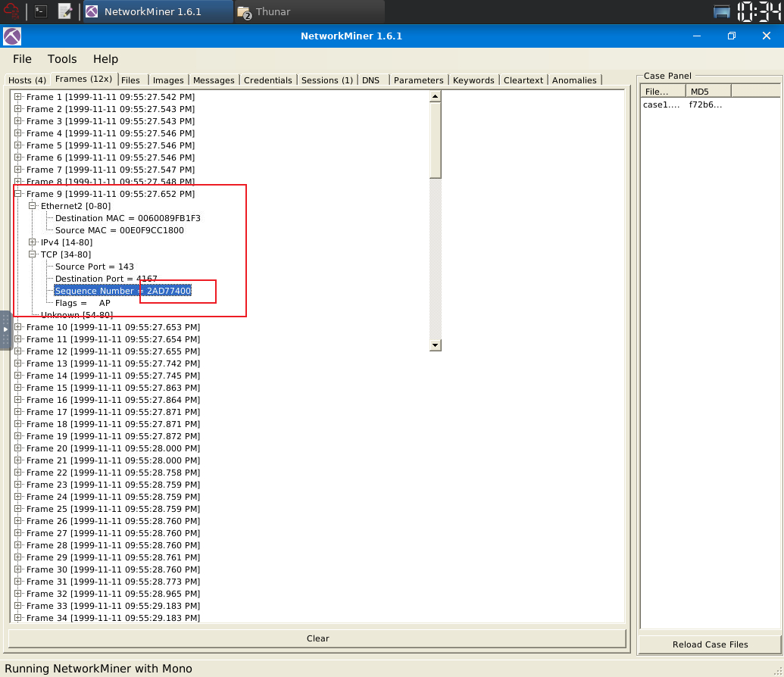The height and width of the screenshot is (677, 784).
Task: Click the MD5 column header
Action: coord(708,92)
